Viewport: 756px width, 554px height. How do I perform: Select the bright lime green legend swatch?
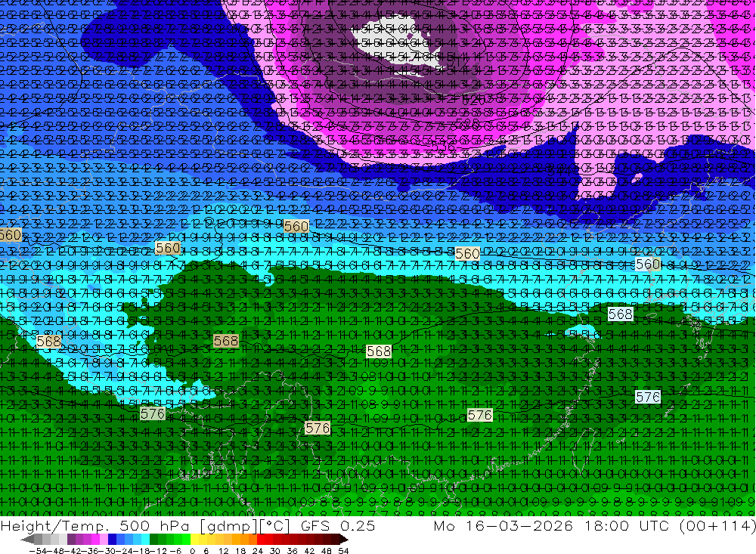187,540
